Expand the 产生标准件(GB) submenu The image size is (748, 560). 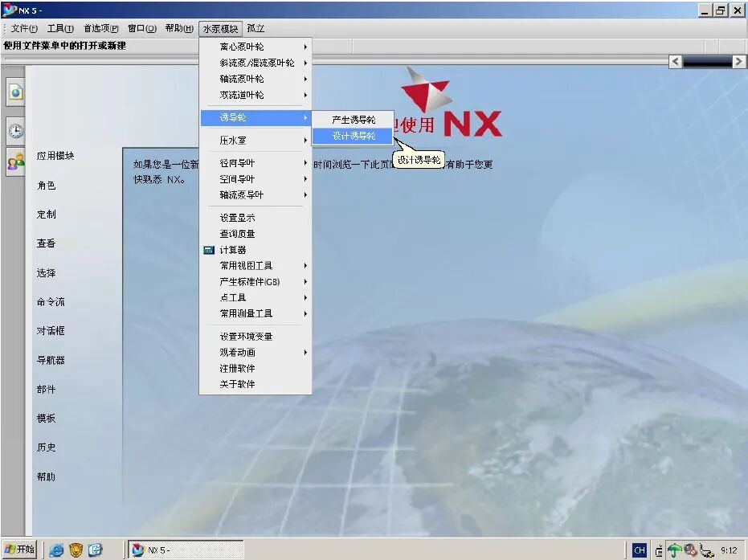[255, 282]
